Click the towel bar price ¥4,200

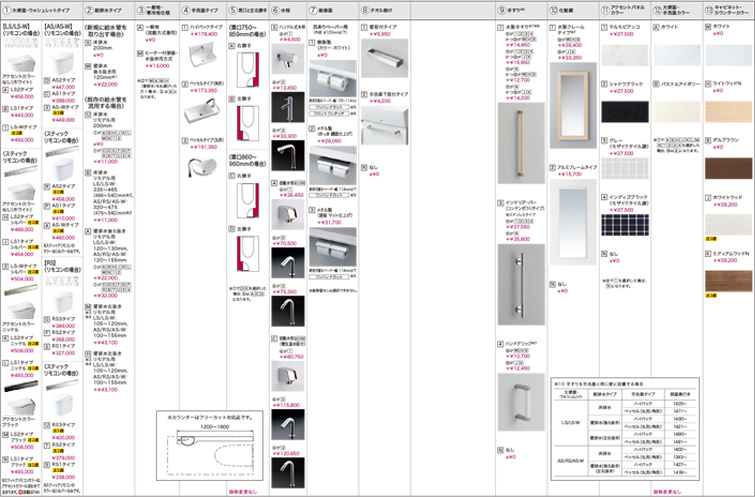tap(379, 101)
